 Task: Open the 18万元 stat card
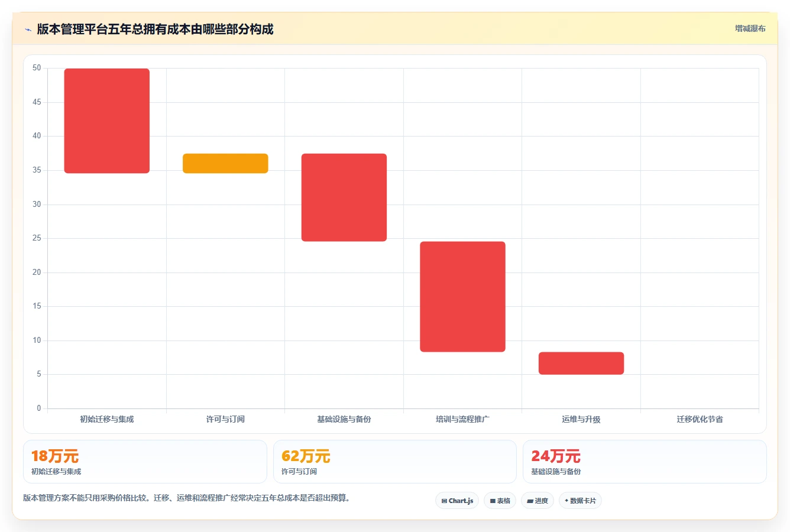click(145, 462)
